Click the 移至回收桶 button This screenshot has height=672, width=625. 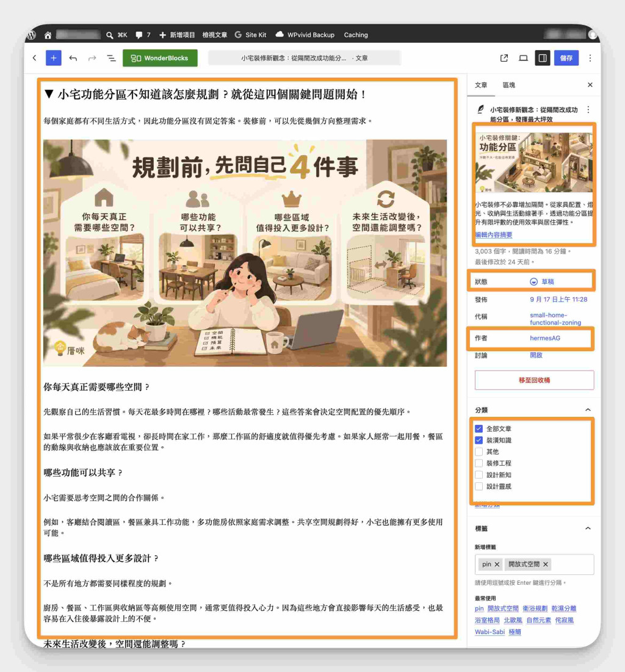tap(534, 380)
